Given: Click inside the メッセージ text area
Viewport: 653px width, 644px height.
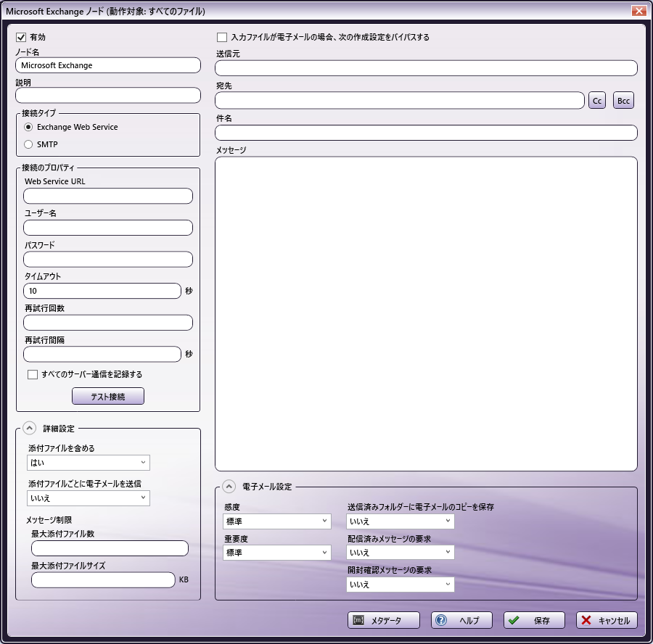Looking at the screenshot, I should click(x=426, y=314).
